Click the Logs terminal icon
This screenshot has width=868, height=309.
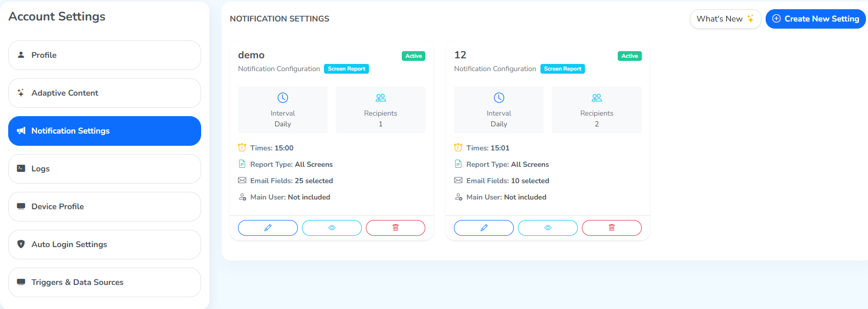(x=21, y=168)
